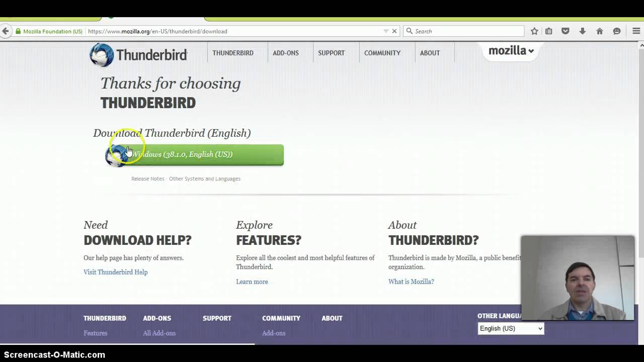Expand the mozilla tab dropdown
Screen dimensions: 644x362
pos(511,51)
